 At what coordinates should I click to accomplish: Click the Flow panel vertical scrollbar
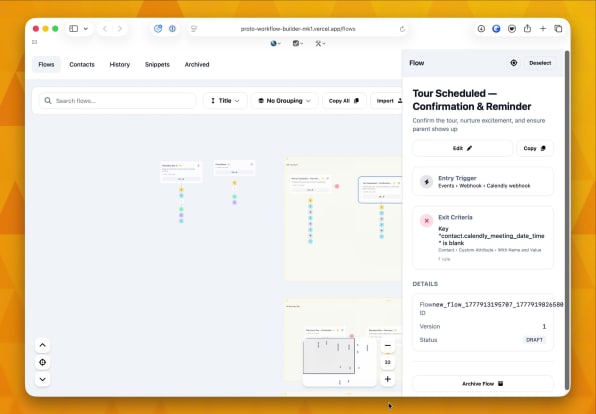[567, 220]
